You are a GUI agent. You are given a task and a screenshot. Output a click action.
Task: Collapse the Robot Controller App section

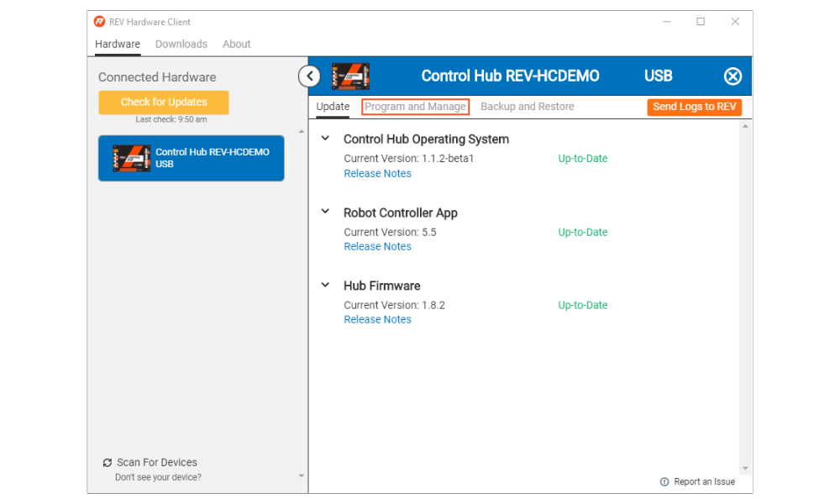click(x=325, y=212)
